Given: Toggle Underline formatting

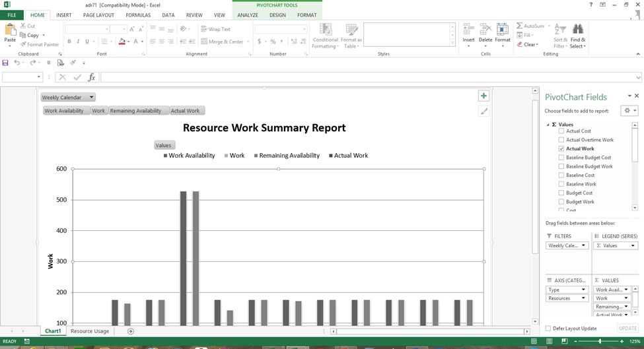Looking at the screenshot, I should click(x=87, y=42).
